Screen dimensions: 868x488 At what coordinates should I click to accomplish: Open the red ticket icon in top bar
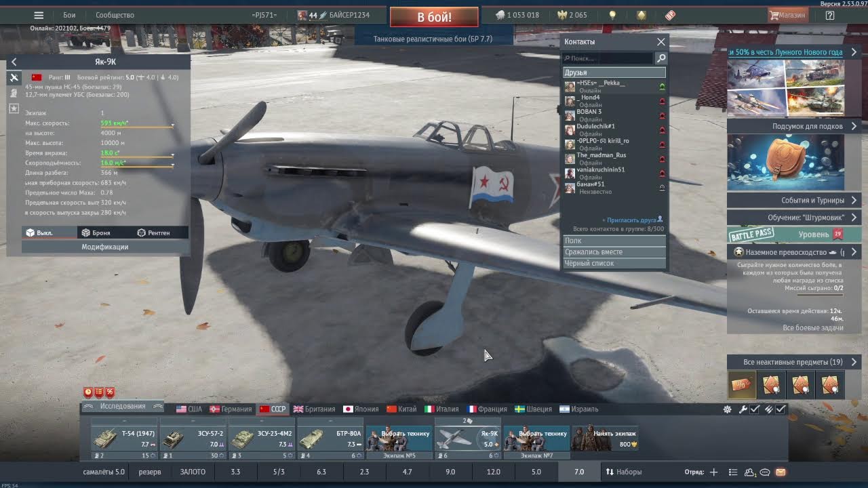click(x=670, y=15)
